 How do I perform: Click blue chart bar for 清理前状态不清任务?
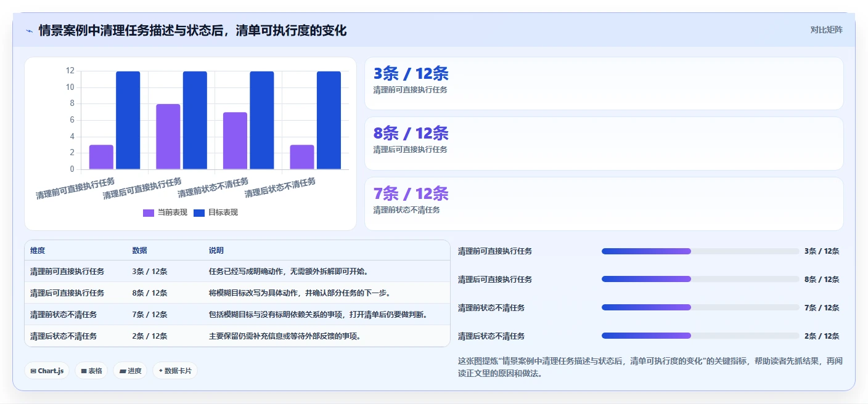(262, 120)
